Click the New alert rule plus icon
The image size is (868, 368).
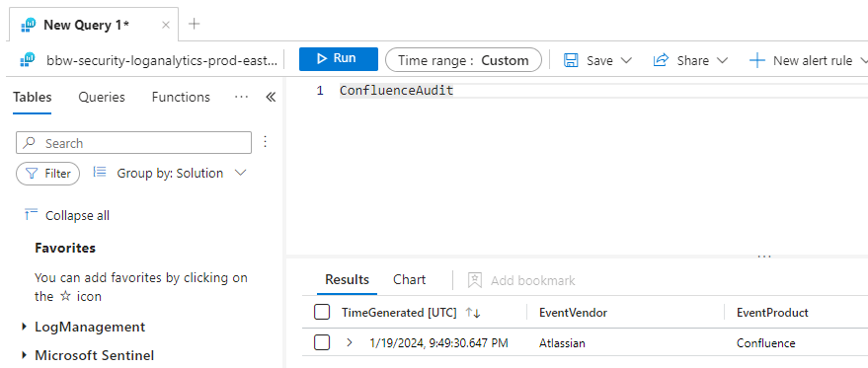click(756, 60)
